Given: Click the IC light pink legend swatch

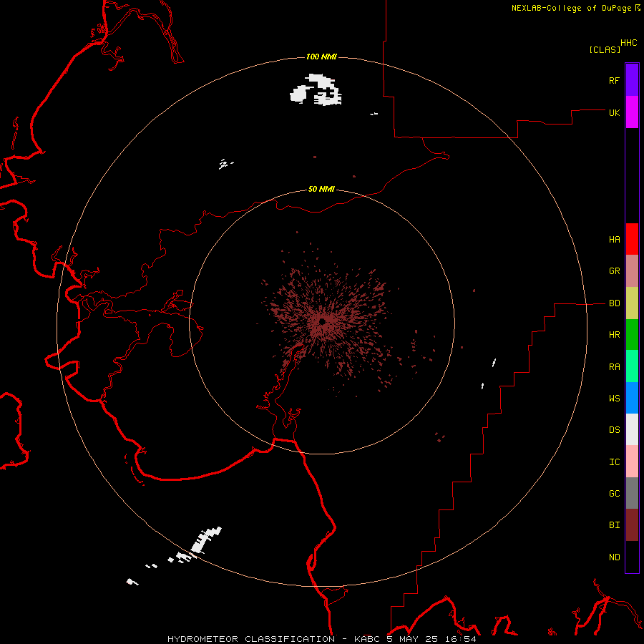Looking at the screenshot, I should [632, 462].
